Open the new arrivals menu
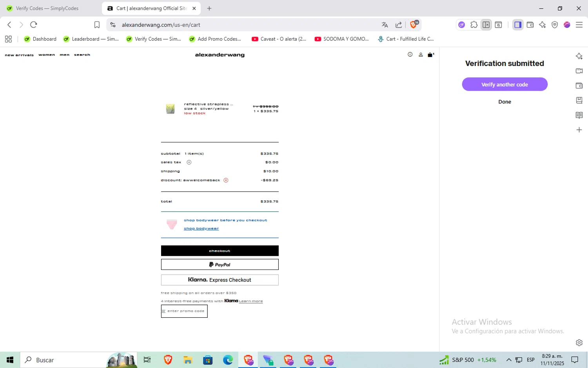This screenshot has width=588, height=368. (19, 55)
